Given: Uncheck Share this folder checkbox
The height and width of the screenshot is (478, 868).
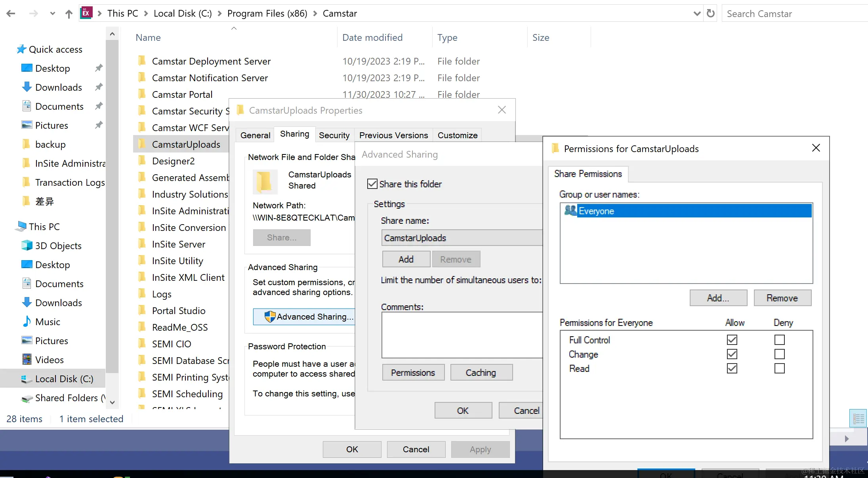Looking at the screenshot, I should click(372, 184).
